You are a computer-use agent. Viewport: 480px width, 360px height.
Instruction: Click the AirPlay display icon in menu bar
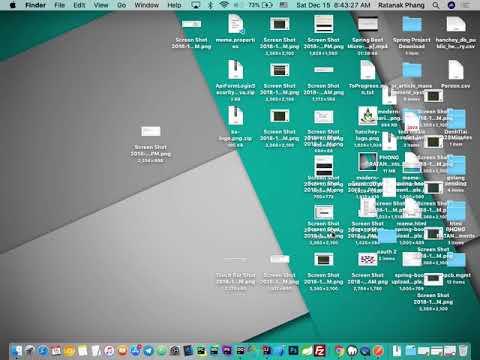pyautogui.click(x=196, y=5)
